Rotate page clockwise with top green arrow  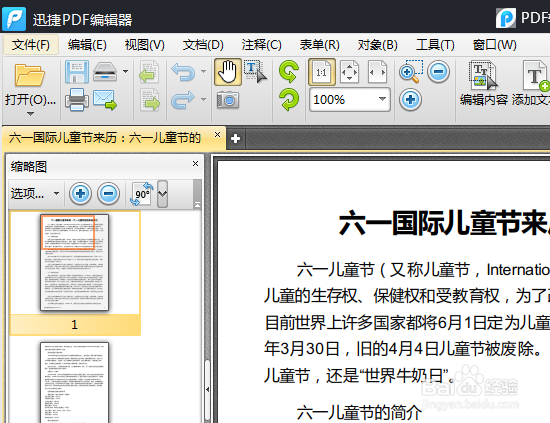[289, 72]
